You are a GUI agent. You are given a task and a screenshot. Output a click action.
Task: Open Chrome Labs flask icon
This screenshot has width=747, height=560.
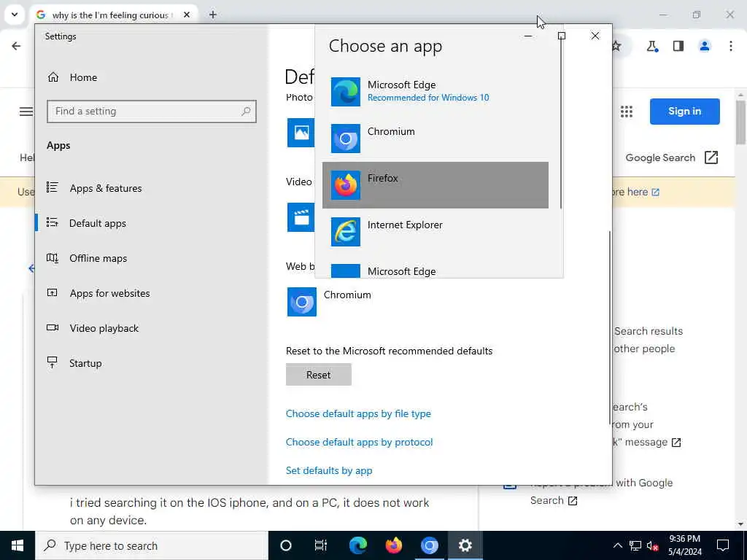(x=652, y=46)
